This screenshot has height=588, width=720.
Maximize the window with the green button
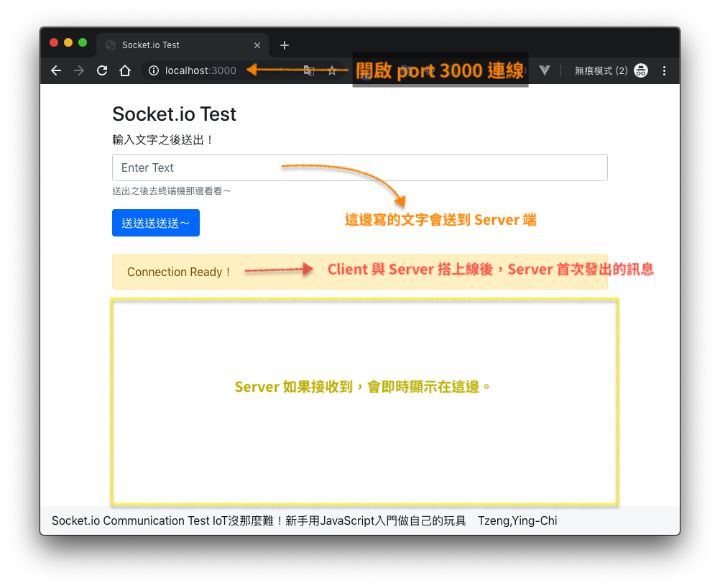coord(83,42)
